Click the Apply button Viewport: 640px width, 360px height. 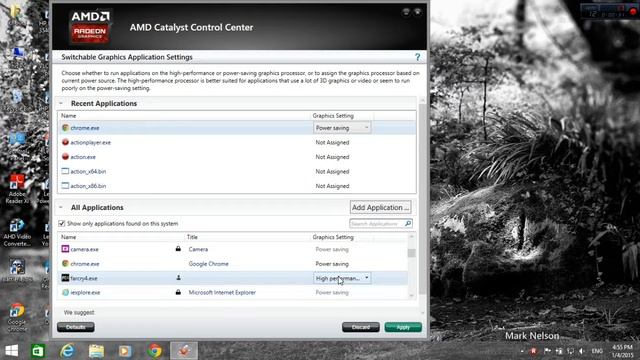click(403, 327)
